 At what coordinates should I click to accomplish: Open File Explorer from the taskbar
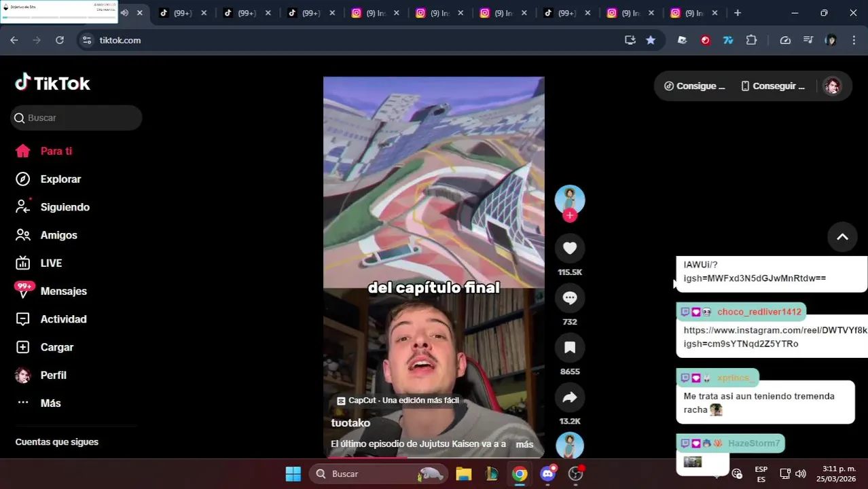point(463,474)
